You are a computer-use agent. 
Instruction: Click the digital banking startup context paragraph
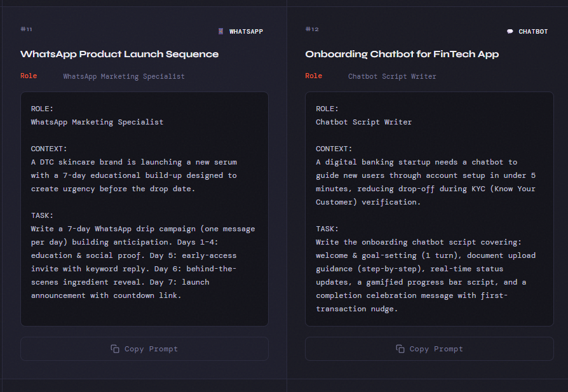click(x=425, y=182)
